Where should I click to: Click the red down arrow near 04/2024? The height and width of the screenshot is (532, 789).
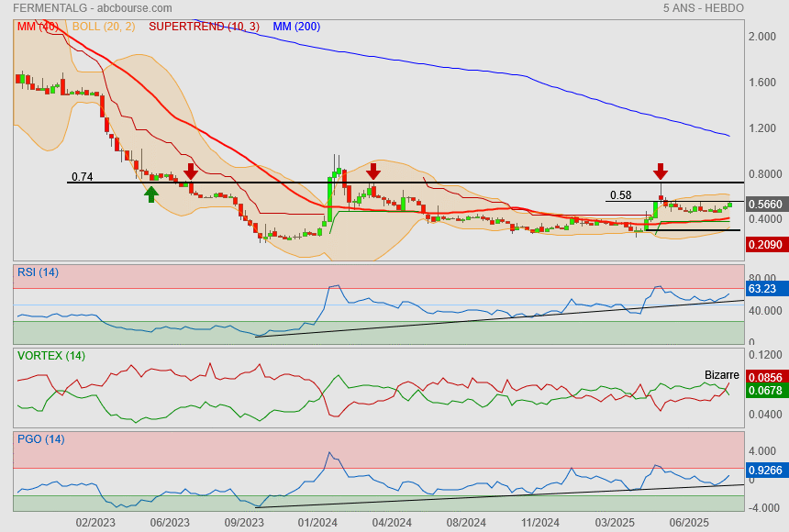click(x=373, y=172)
